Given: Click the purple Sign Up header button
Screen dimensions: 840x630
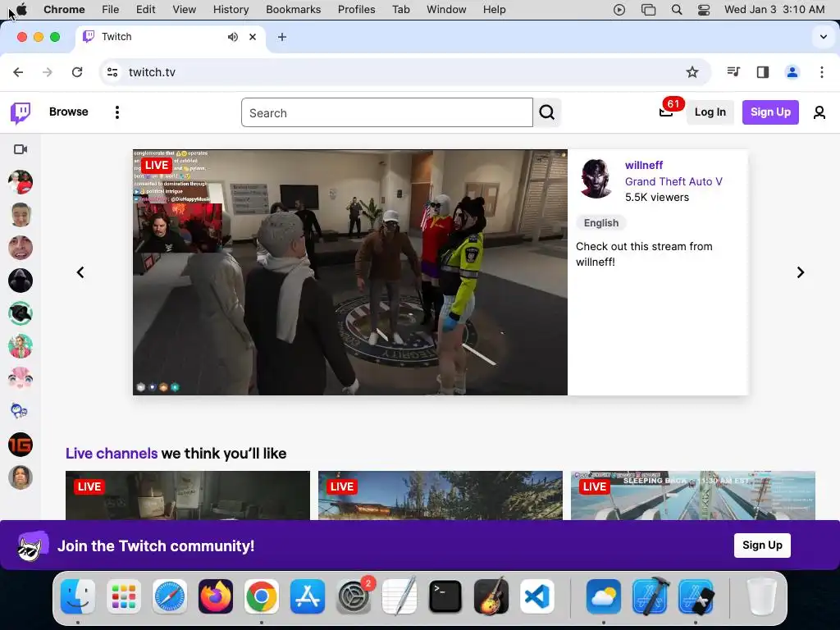Looking at the screenshot, I should click(x=770, y=112).
